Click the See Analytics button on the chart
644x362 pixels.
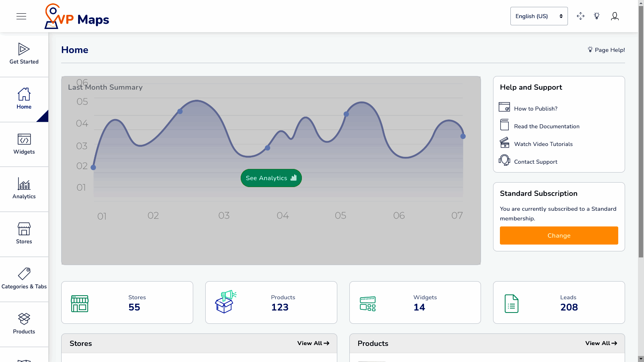pos(271,178)
